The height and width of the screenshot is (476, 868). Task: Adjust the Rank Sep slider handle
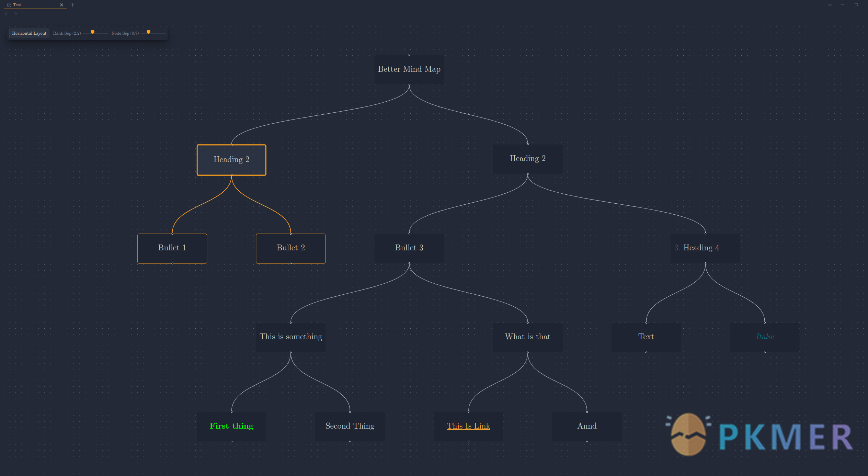92,32
